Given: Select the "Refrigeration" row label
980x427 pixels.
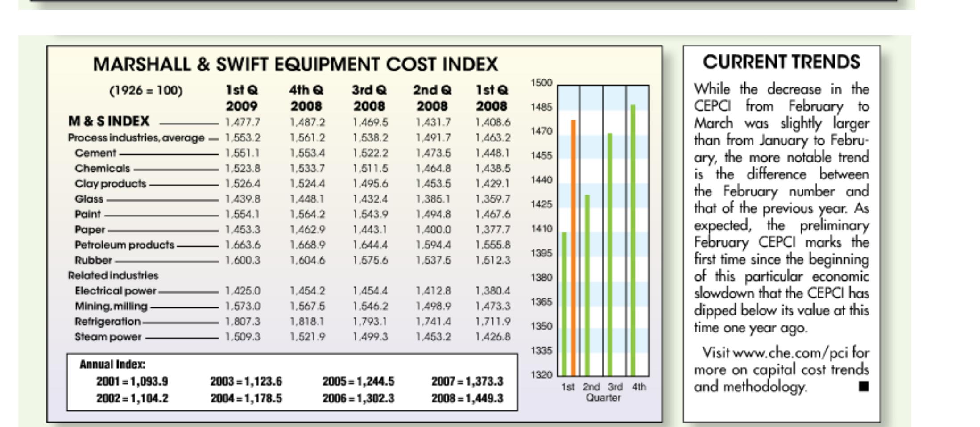Looking at the screenshot, I should tap(108, 322).
